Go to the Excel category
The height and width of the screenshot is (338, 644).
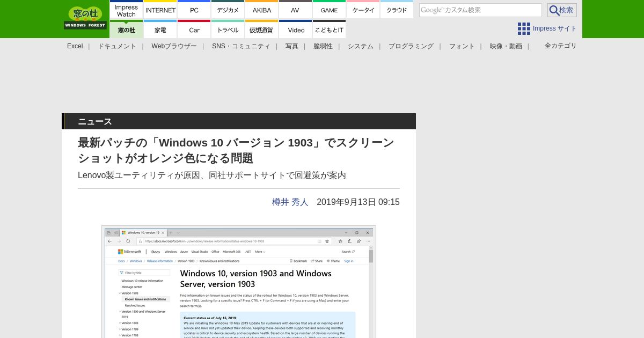click(75, 46)
